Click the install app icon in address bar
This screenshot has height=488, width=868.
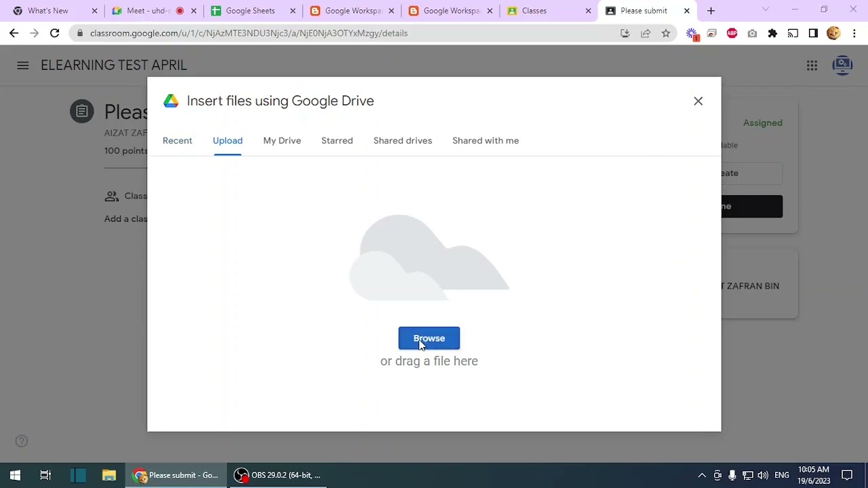625,33
